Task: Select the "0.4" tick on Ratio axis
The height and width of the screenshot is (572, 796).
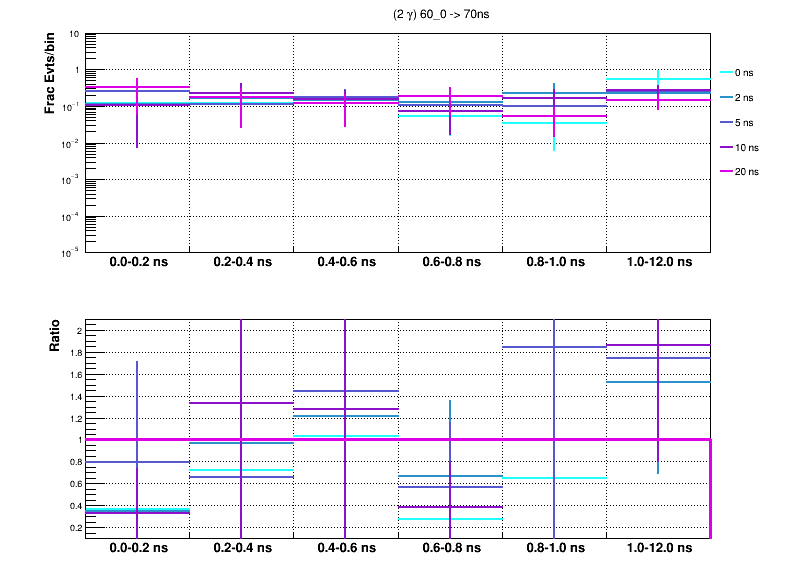Action: click(x=73, y=506)
